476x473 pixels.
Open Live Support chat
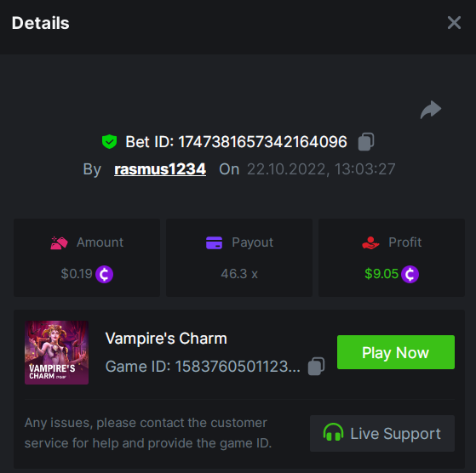pos(382,433)
